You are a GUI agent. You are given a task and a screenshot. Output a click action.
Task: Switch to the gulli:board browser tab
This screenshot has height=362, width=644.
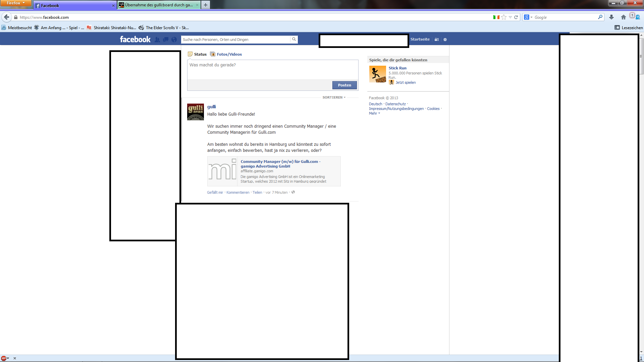tap(158, 5)
